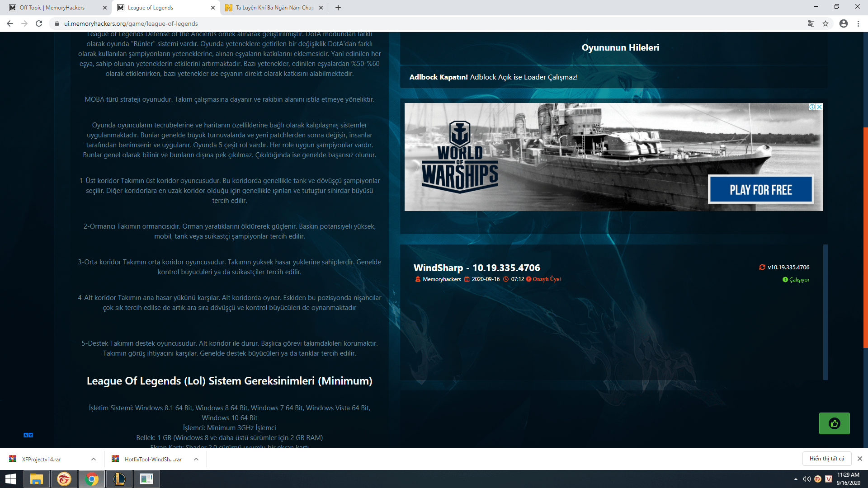
Task: Click Garena icon in system tray
Action: [x=818, y=479]
